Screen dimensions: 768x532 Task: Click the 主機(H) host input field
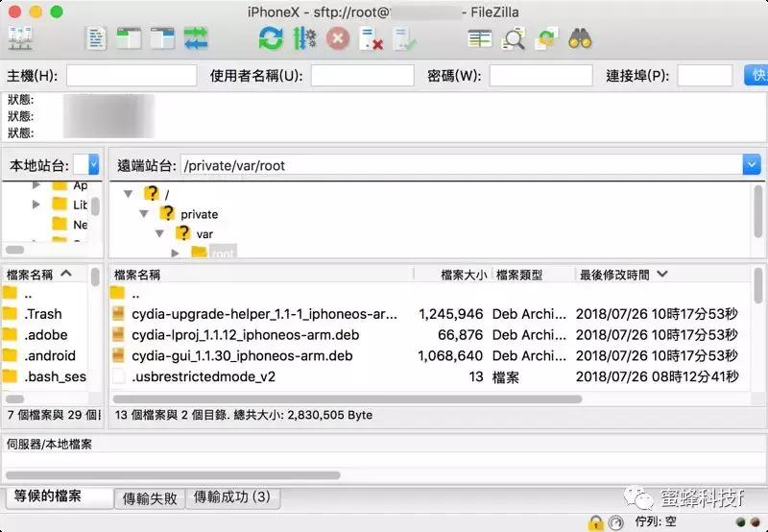(132, 76)
